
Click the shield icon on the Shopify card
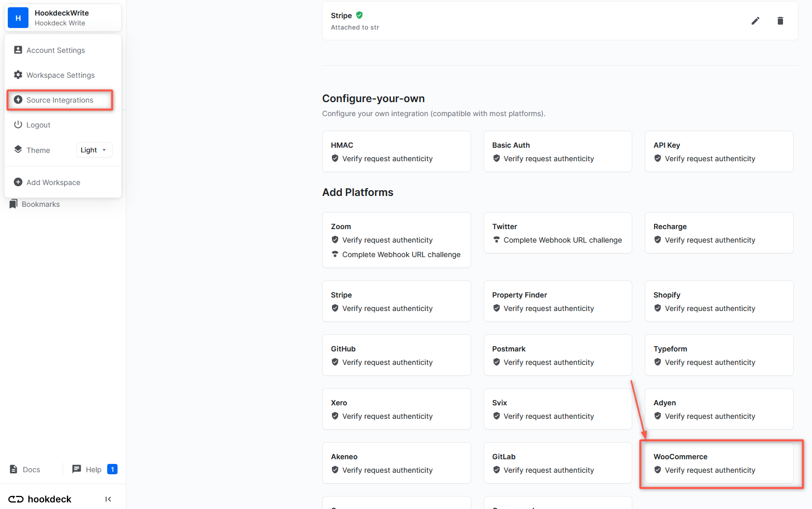[658, 308]
